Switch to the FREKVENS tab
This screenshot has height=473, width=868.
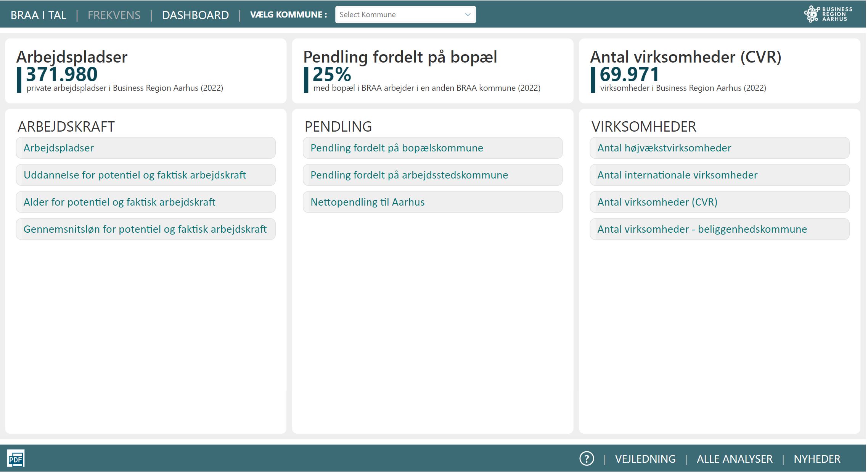[x=114, y=15]
